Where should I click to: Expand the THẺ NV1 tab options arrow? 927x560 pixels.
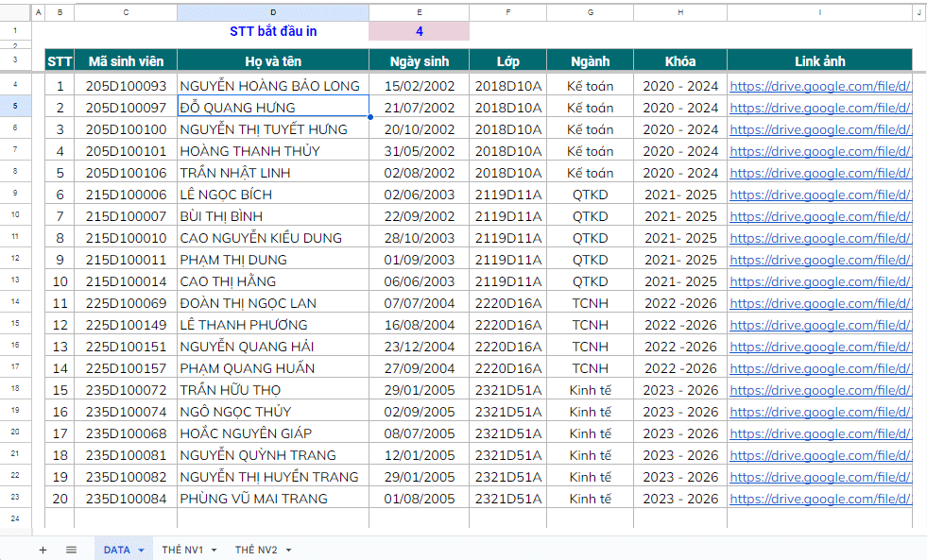(214, 550)
